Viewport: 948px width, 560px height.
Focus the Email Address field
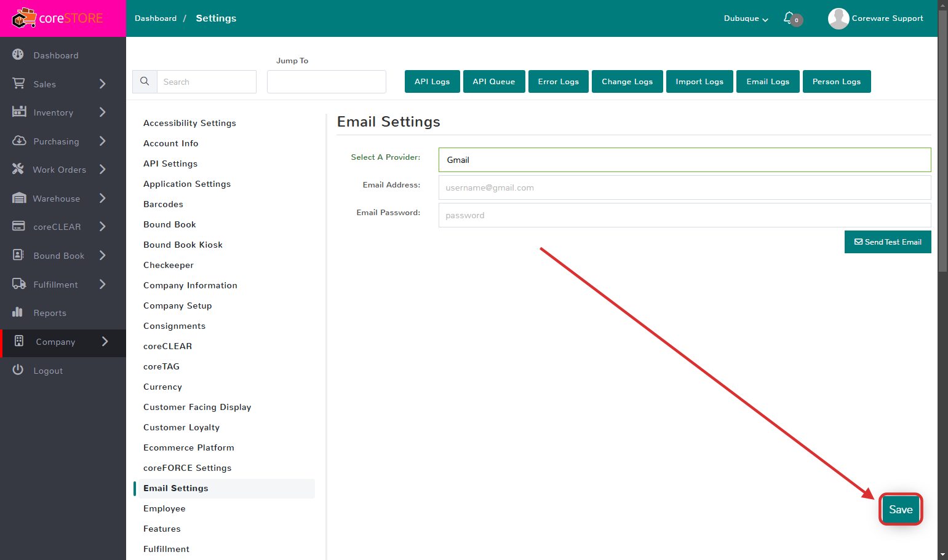click(685, 187)
